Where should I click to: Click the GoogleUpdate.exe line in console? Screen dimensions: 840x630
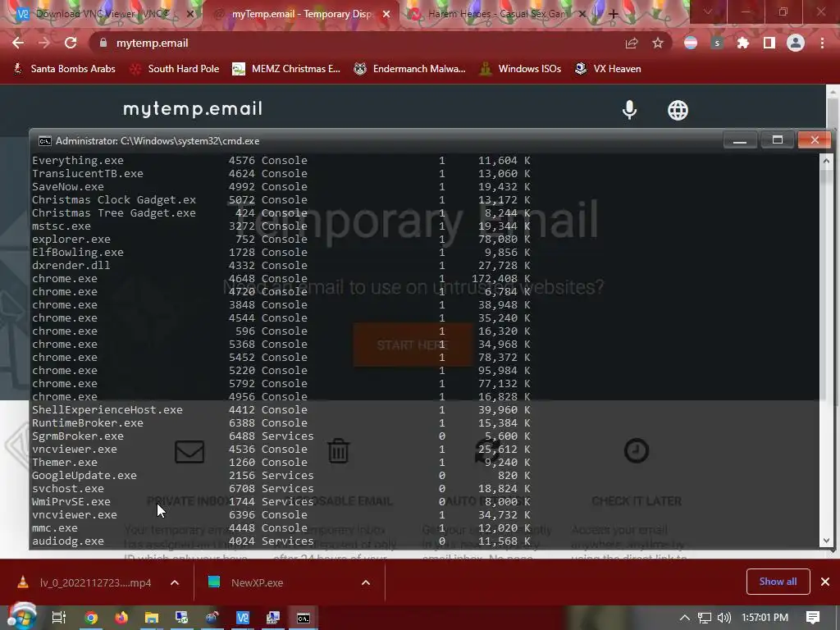(281, 475)
